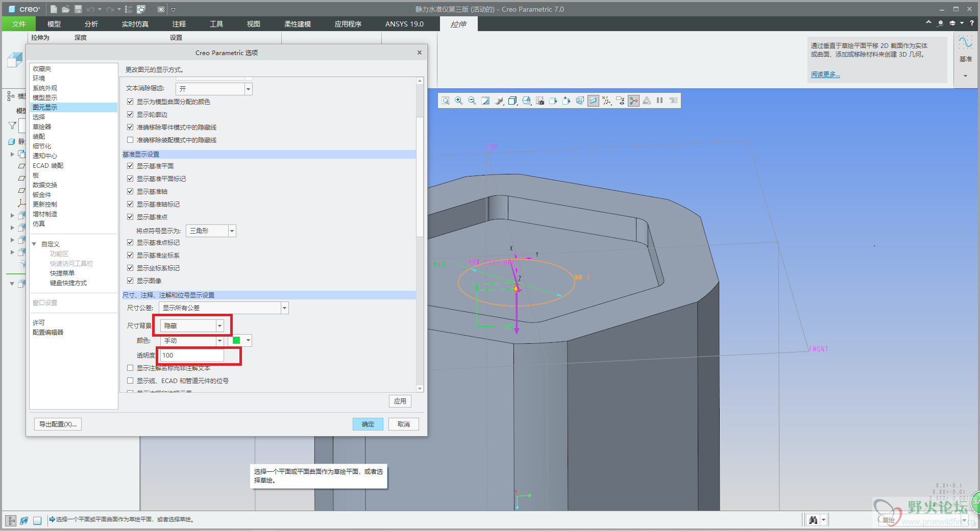Check 准确移除装配模式中的隐藏线 checkbox
980x531 pixels.
pyautogui.click(x=130, y=140)
